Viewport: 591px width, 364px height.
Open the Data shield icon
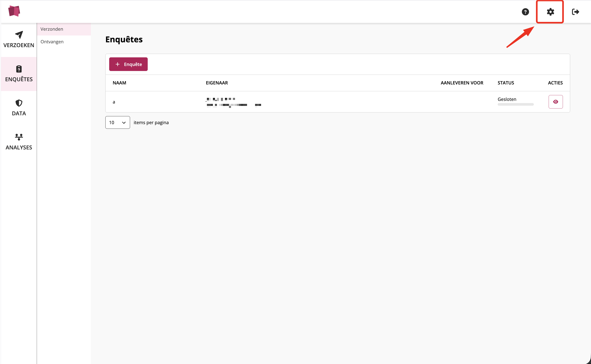click(x=19, y=103)
